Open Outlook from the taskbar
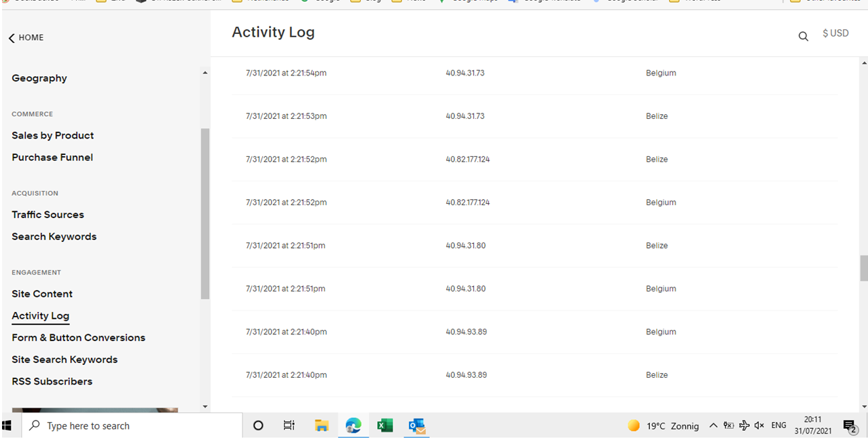Viewport: 868px width, 441px height. click(416, 426)
